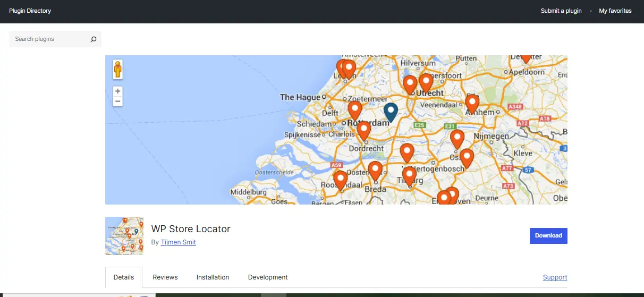
Task: Click the orange marker above 's-Hertogenbosch
Action: [406, 153]
